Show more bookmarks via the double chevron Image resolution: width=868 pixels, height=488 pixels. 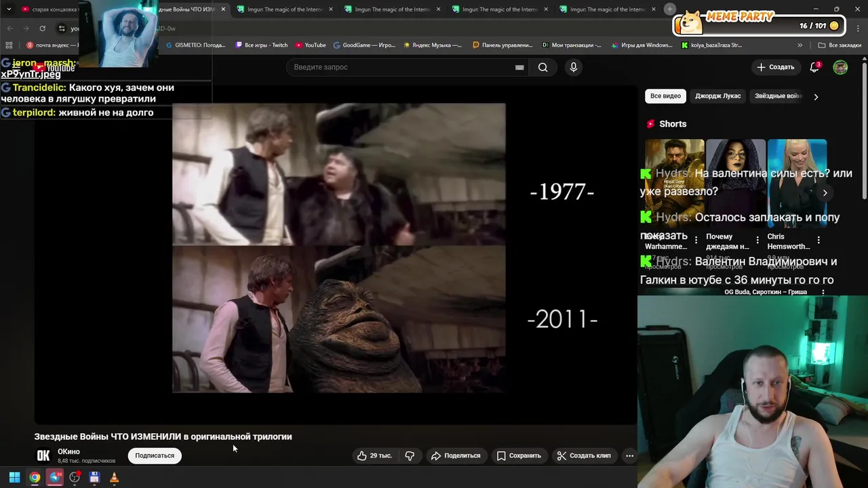click(x=800, y=45)
